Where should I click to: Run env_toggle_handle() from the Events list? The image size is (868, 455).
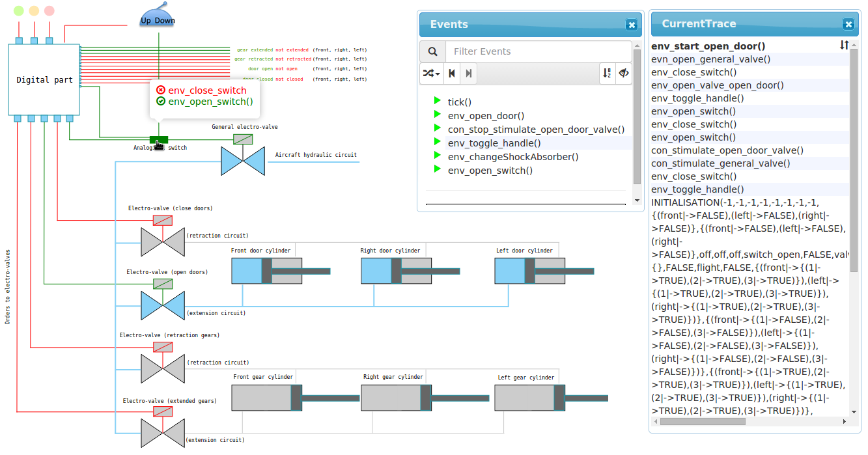coord(494,143)
